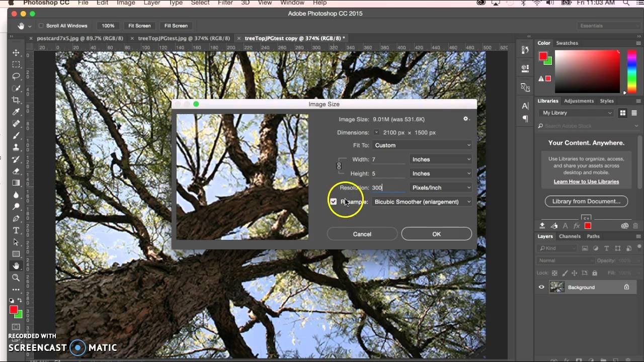Uncheck the Resample checkbox
The width and height of the screenshot is (644, 362).
[333, 202]
